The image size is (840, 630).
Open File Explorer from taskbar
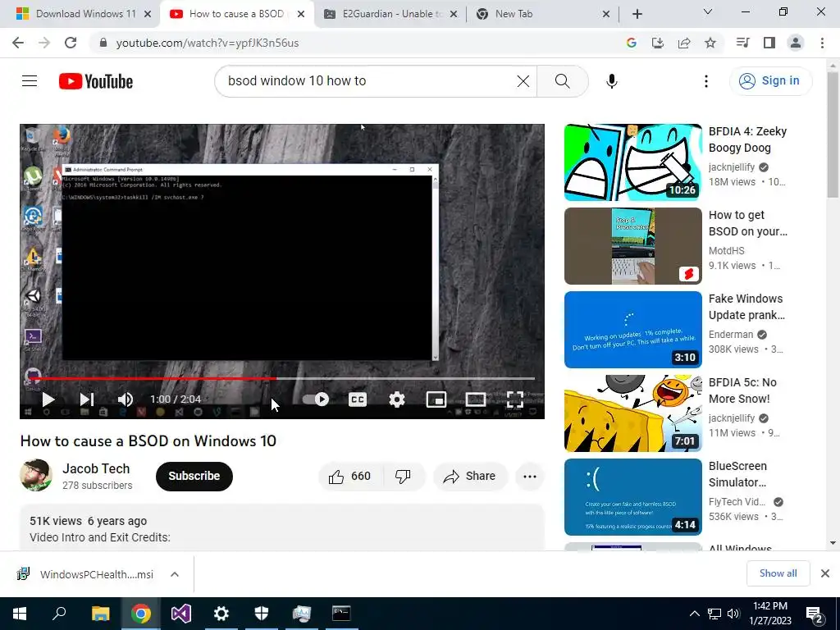point(100,614)
